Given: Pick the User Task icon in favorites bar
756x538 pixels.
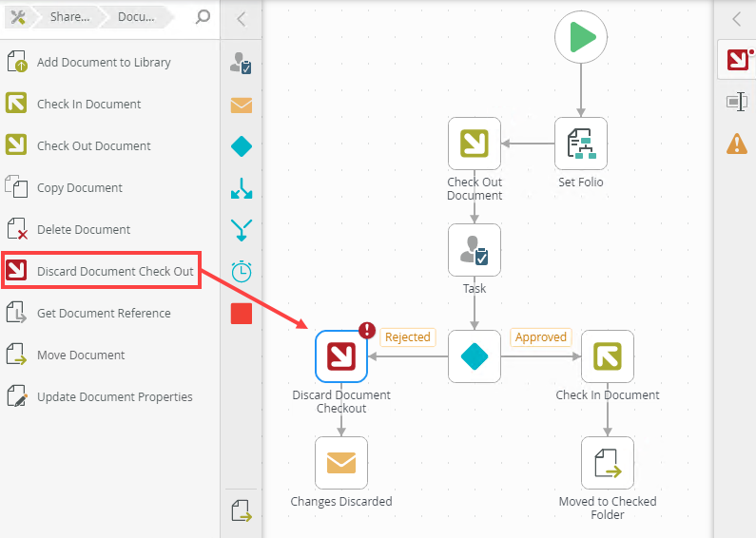Looking at the screenshot, I should click(241, 63).
